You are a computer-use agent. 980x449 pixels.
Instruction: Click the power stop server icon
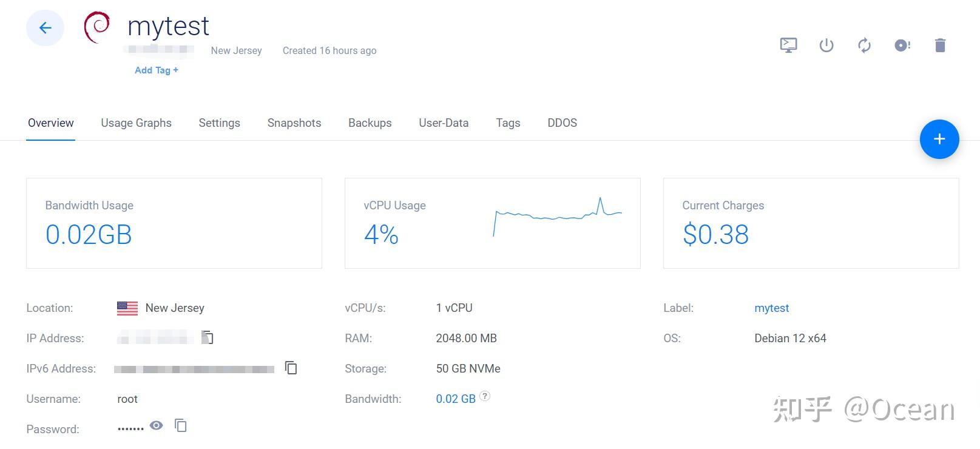point(826,45)
